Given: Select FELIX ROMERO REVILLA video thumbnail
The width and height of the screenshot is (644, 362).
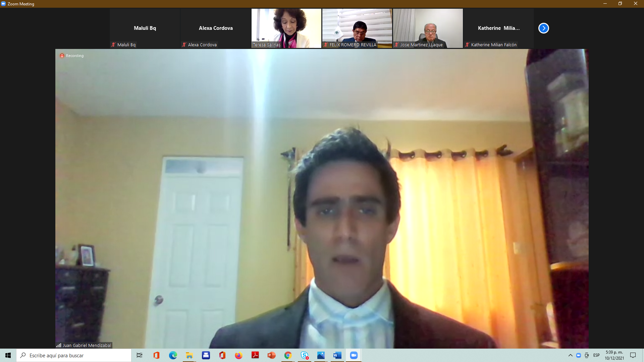Looking at the screenshot, I should (357, 28).
